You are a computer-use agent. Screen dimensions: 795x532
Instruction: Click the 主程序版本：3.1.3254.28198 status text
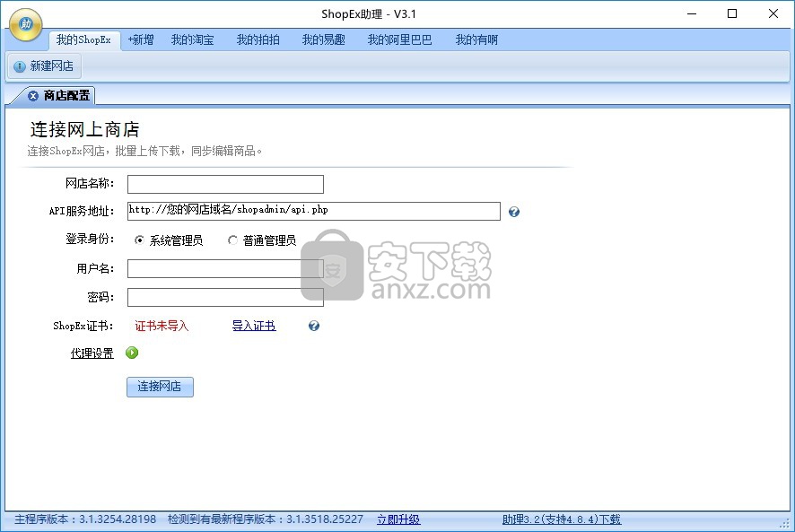(85, 519)
